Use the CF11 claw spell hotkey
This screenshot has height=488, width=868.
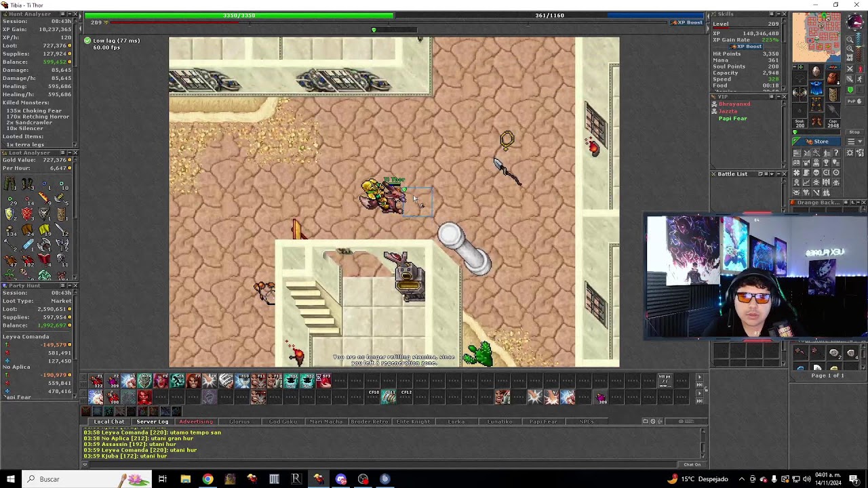pyautogui.click(x=389, y=396)
